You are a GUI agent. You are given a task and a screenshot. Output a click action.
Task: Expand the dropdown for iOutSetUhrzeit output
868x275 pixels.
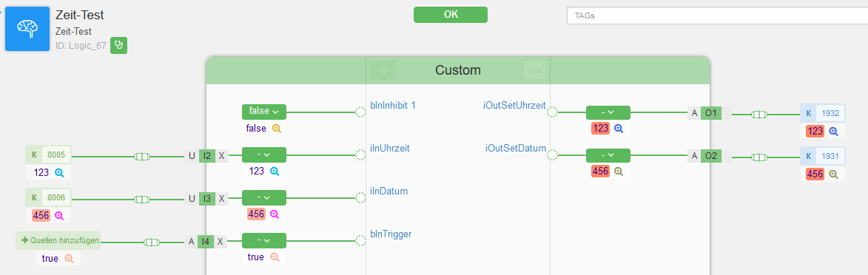click(x=608, y=112)
